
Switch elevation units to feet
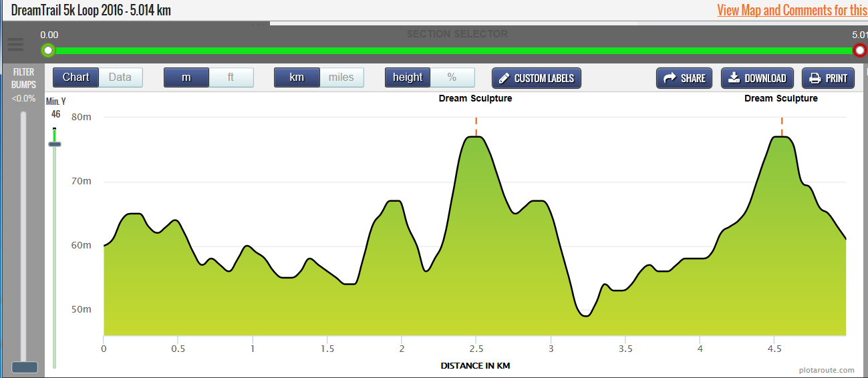[231, 77]
